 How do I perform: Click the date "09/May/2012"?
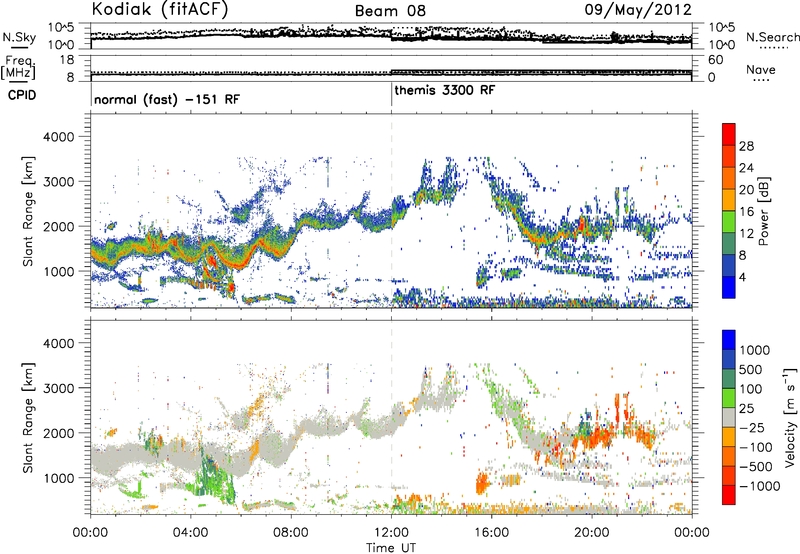638,10
